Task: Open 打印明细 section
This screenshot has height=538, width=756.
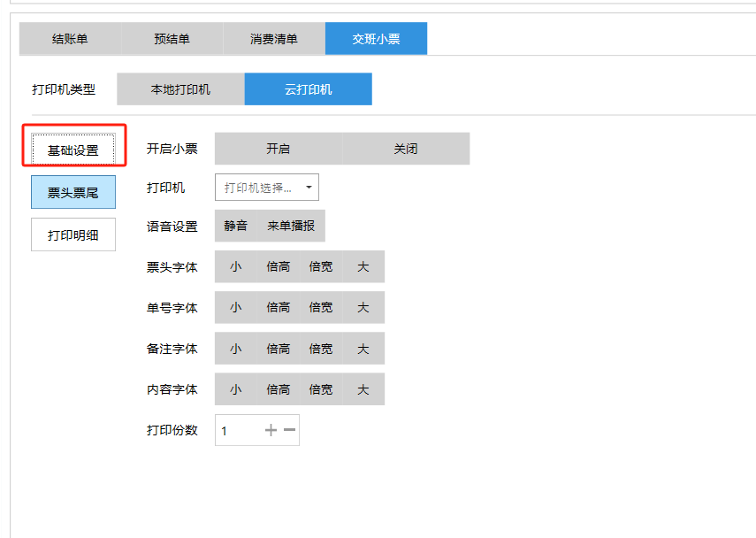Action: (73, 234)
